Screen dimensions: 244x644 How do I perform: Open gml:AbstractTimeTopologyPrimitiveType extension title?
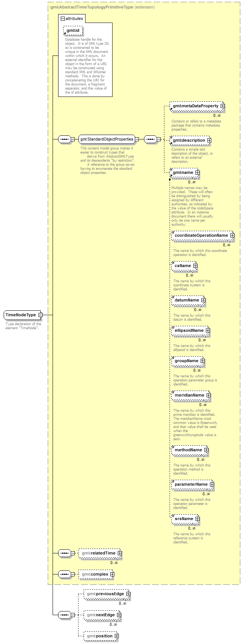tap(103, 7)
